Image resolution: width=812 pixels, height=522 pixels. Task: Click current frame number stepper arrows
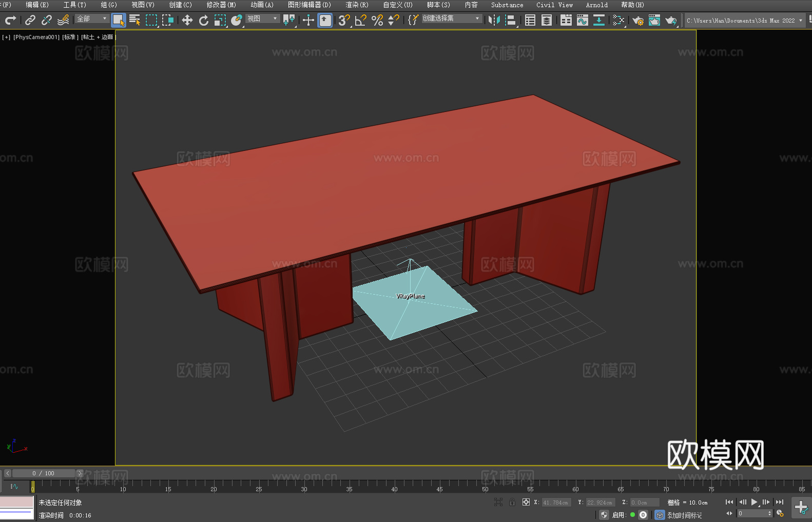[769, 513]
